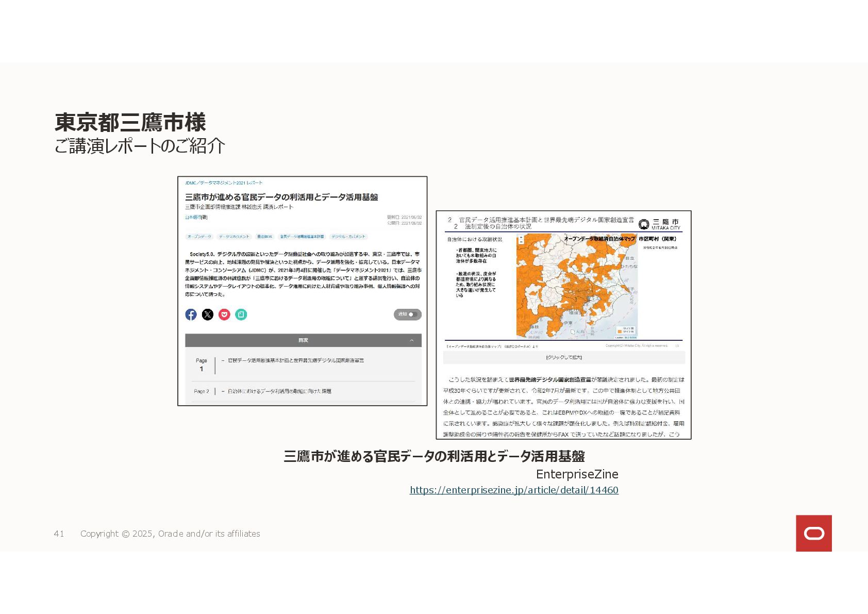
Task: Click the 市区町村(関東) map label
Action: click(658, 239)
